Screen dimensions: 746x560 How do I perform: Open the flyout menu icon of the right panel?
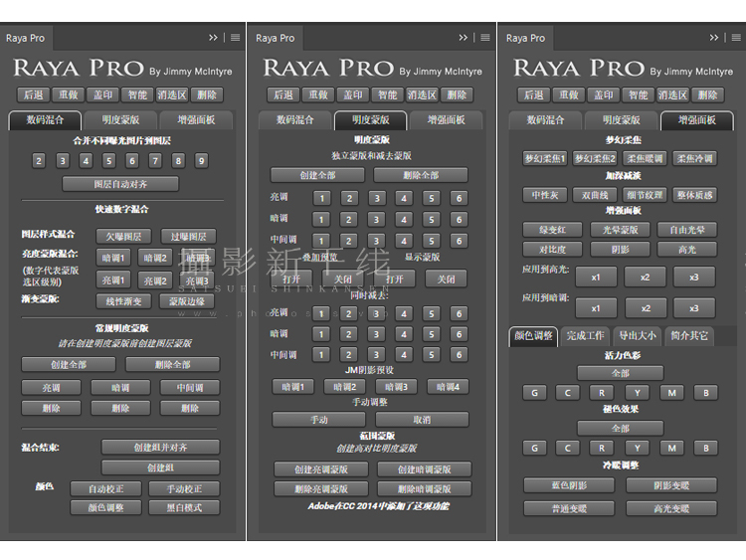[736, 38]
